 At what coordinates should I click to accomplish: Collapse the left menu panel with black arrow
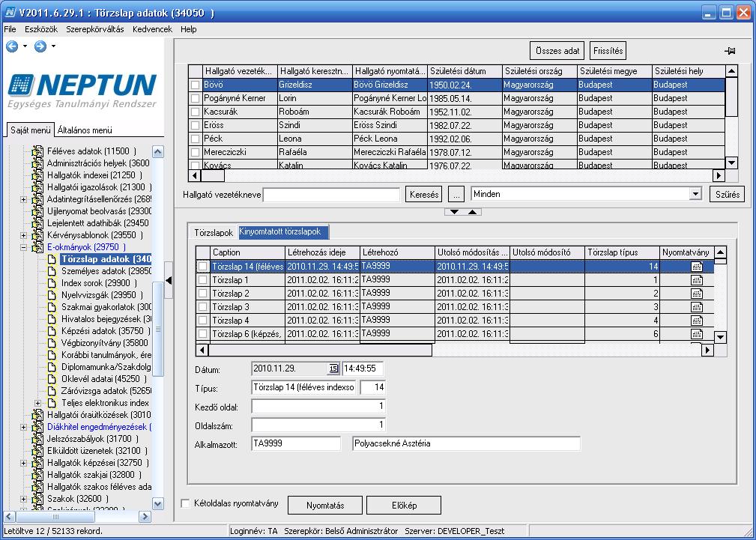click(169, 280)
